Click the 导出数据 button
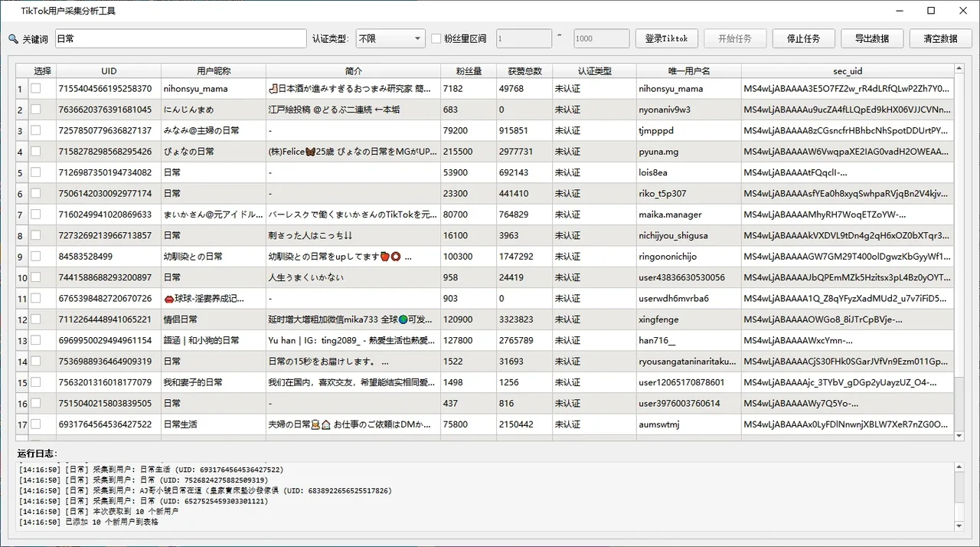 coord(872,38)
